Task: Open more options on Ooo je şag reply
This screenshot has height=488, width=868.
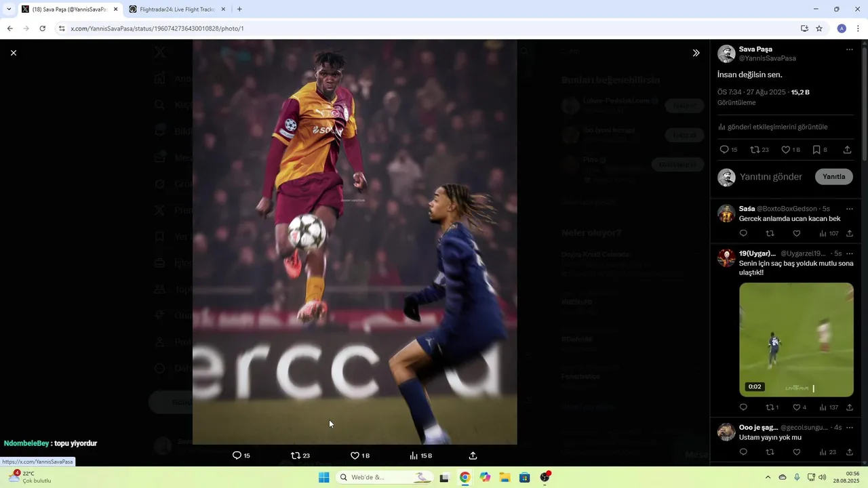Action: point(849,428)
